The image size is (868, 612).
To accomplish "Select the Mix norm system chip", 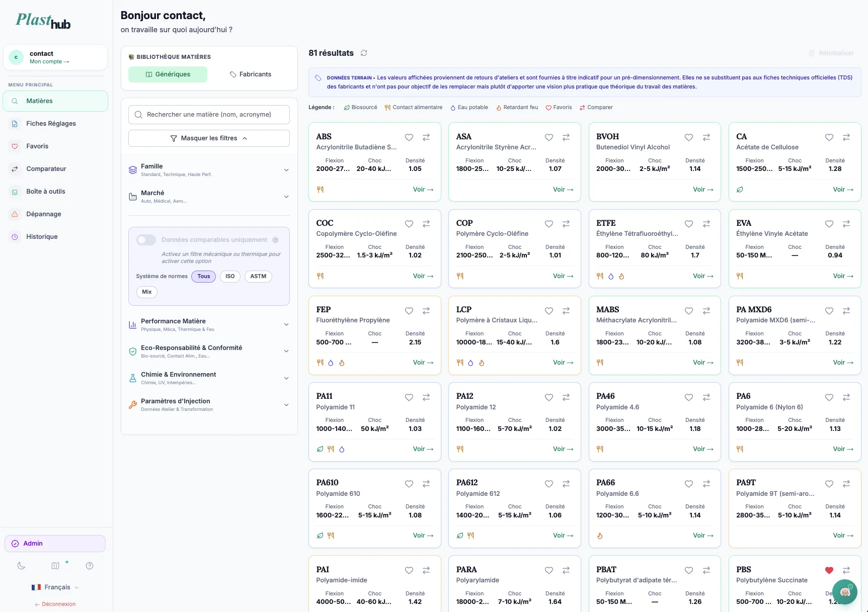I will 146,292.
